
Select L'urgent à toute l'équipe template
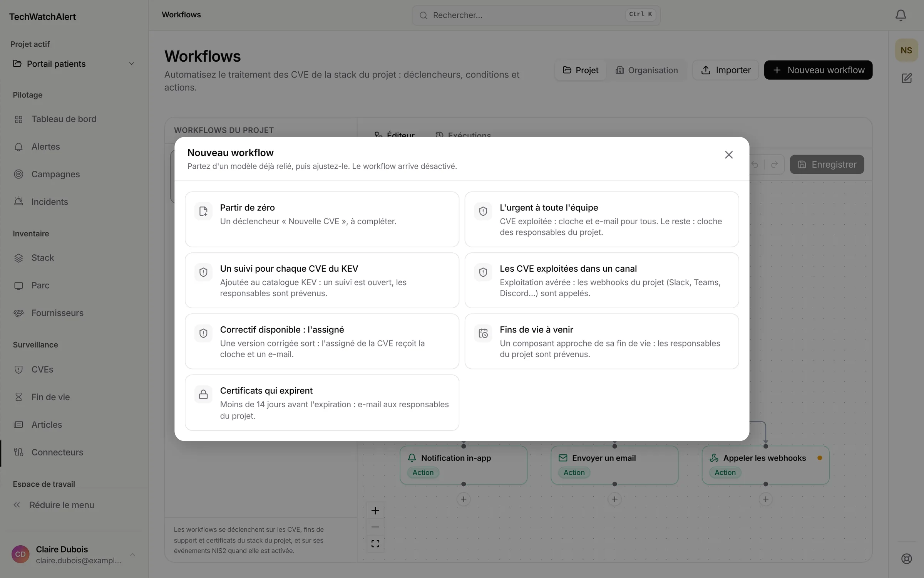601,219
